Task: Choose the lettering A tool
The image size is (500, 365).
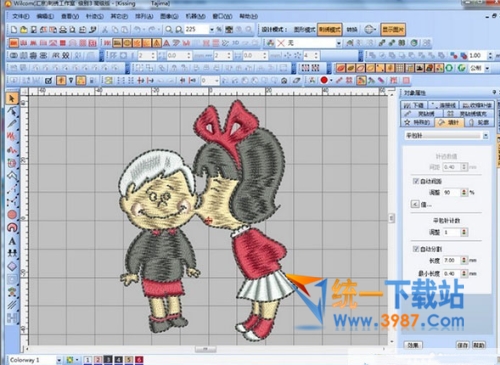Action: 12,241
